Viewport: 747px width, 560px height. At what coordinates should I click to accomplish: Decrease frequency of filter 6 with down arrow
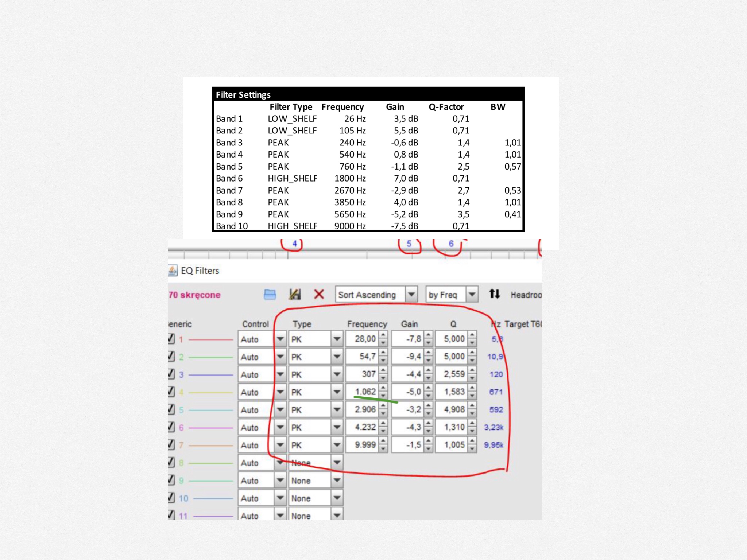(383, 431)
